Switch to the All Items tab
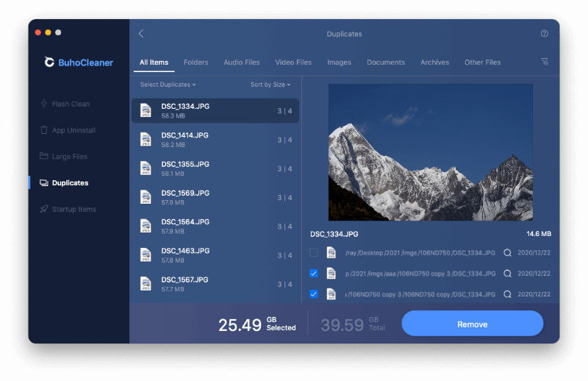 (154, 63)
